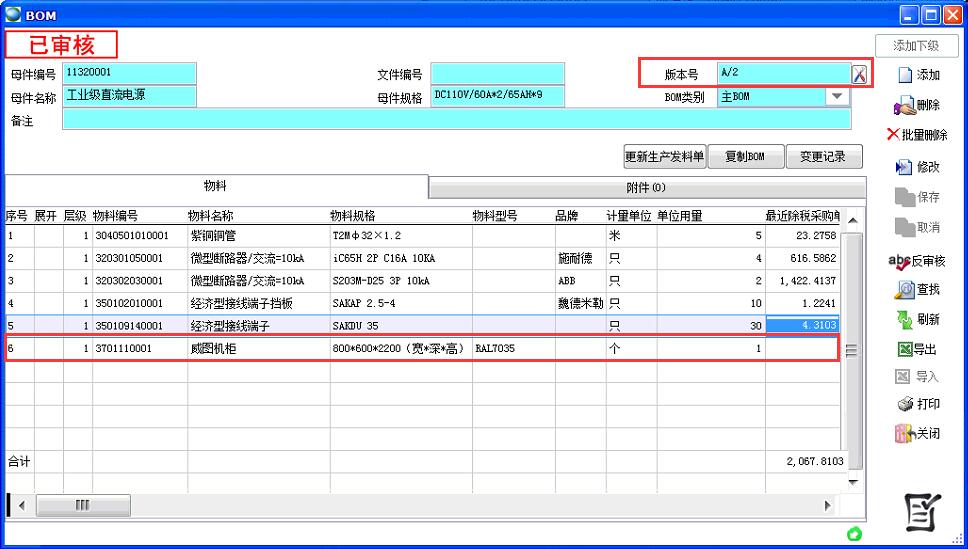Open the 变更记录 change log button

point(824,157)
